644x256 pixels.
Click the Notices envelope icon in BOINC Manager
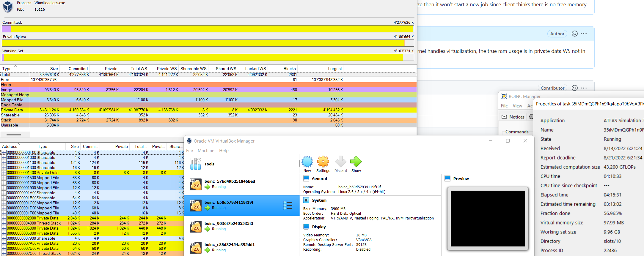(x=504, y=117)
